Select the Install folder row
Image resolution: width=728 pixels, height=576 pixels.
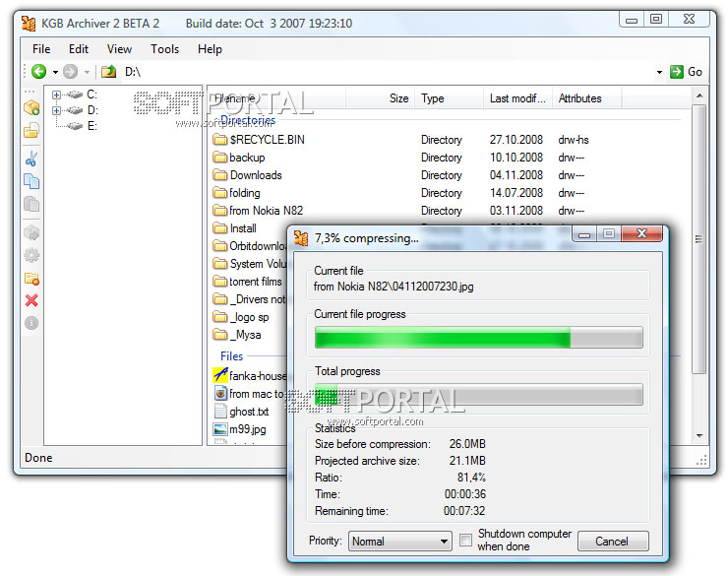pos(234,228)
